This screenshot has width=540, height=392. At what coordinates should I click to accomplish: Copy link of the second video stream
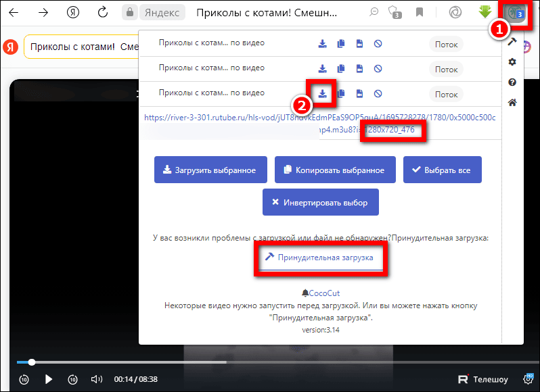coord(342,68)
